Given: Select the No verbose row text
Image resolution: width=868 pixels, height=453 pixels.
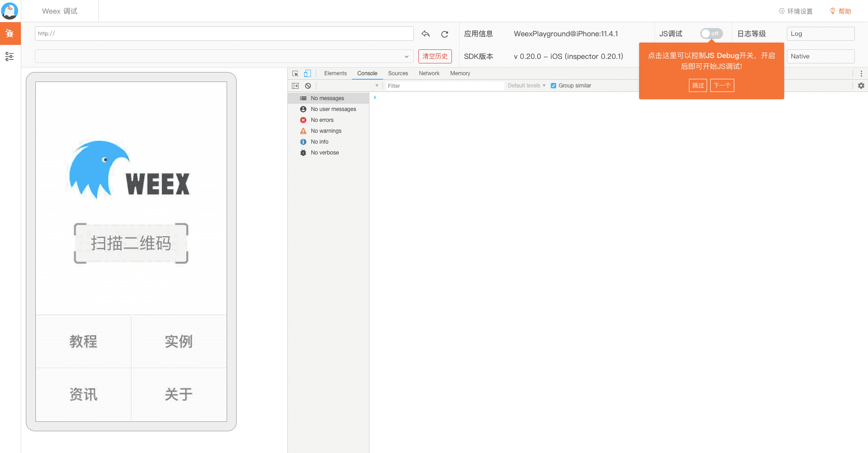Looking at the screenshot, I should [325, 153].
